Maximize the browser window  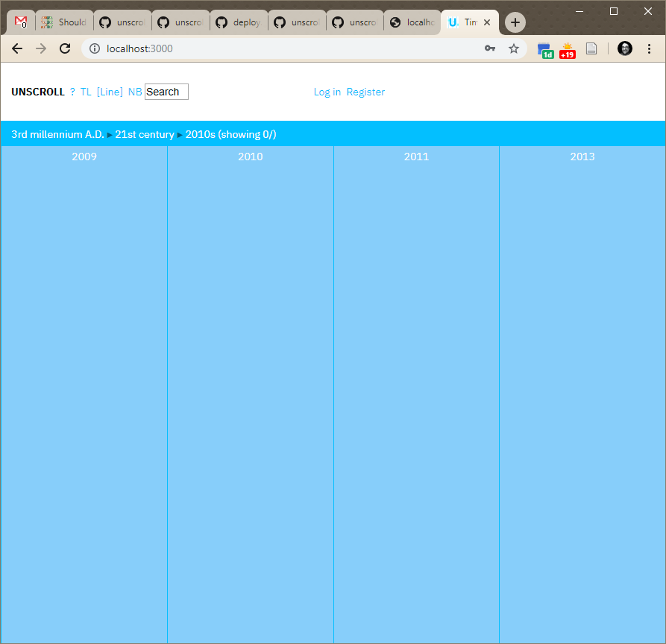point(613,11)
